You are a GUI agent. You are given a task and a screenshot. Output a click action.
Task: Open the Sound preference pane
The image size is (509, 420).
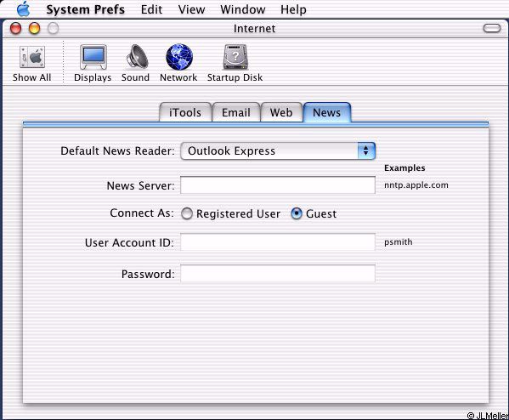tap(137, 57)
